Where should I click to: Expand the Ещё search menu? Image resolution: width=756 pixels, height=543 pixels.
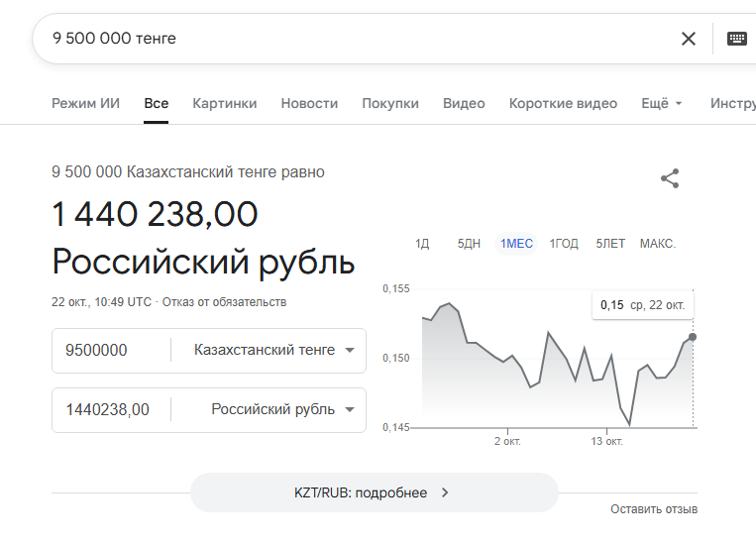coord(662,103)
